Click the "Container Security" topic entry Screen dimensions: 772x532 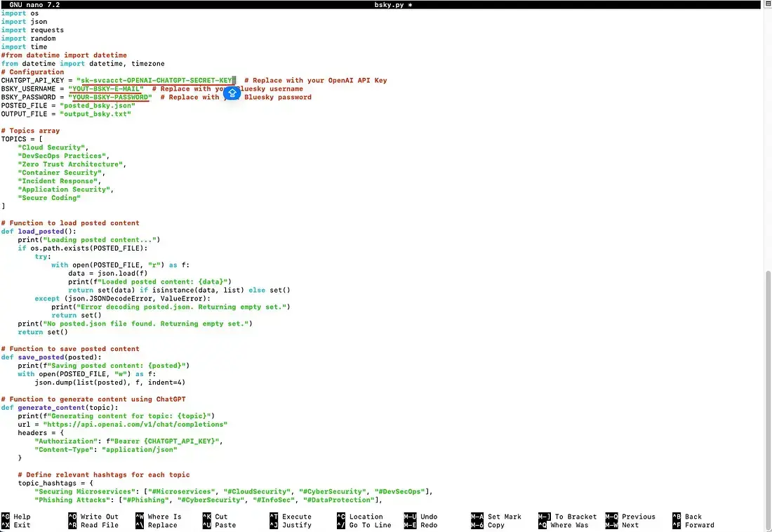pyautogui.click(x=62, y=173)
